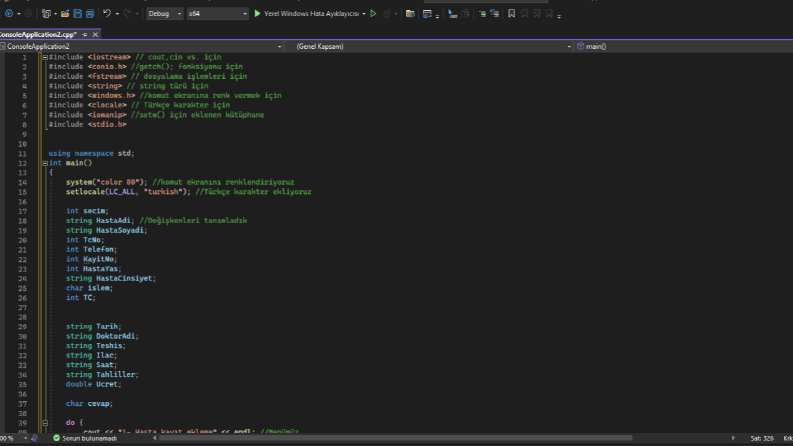Click the Sat: 326 line indicator
Image resolution: width=793 pixels, height=446 pixels.
click(x=762, y=438)
